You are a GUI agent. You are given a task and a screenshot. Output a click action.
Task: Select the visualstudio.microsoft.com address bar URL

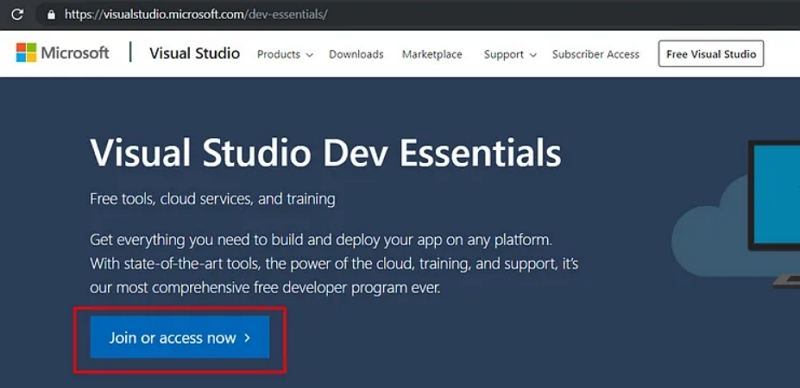click(196, 14)
